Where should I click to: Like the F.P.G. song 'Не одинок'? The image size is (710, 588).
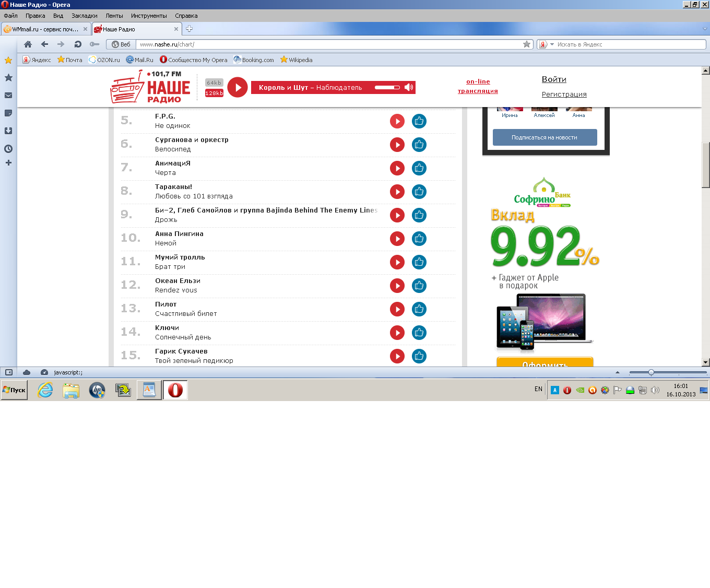(x=419, y=121)
